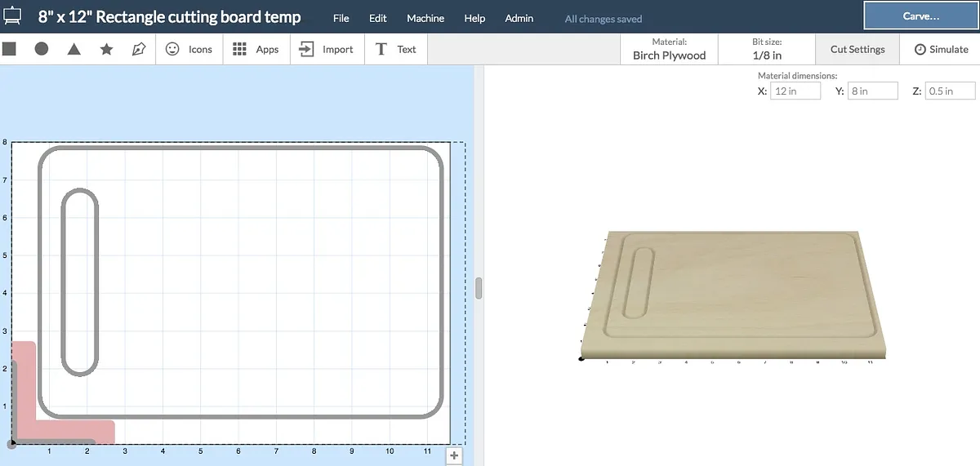Viewport: 980px width, 466px height.
Task: Click the Easel logo icon
Action: tap(12, 16)
